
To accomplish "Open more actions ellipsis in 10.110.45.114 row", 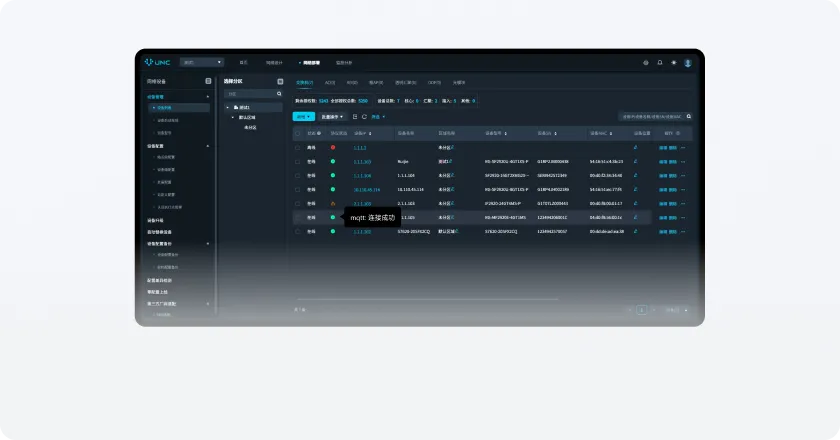I will click(683, 190).
